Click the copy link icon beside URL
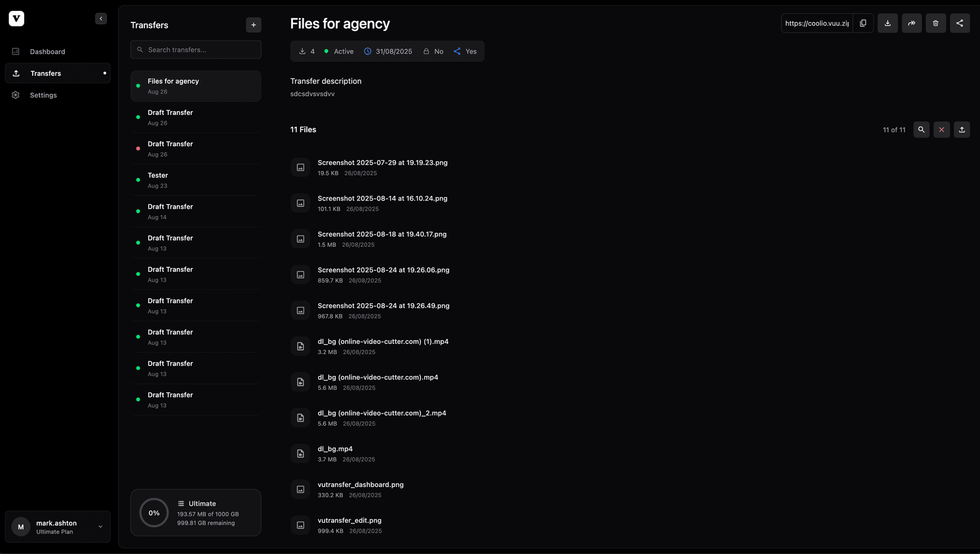This screenshot has height=554, width=980. [x=863, y=24]
